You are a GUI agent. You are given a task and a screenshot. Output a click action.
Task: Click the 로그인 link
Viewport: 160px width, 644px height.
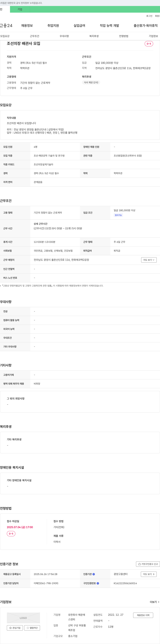pos(149,16)
